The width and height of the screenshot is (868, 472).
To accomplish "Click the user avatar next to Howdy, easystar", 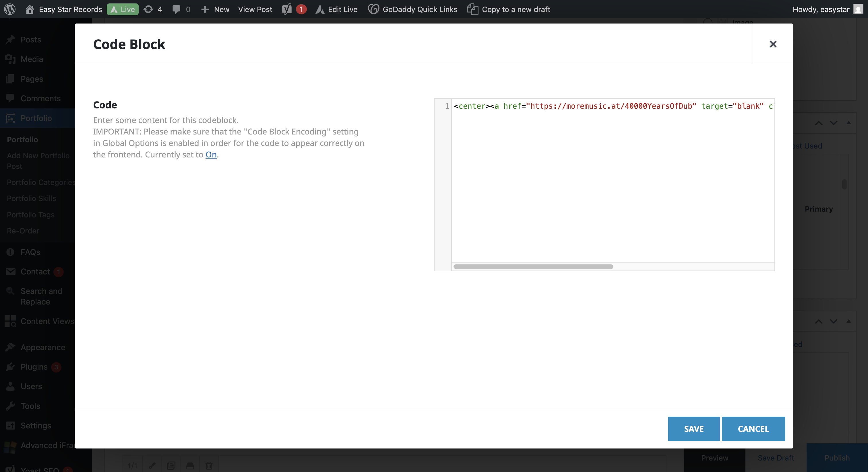I will (x=858, y=9).
